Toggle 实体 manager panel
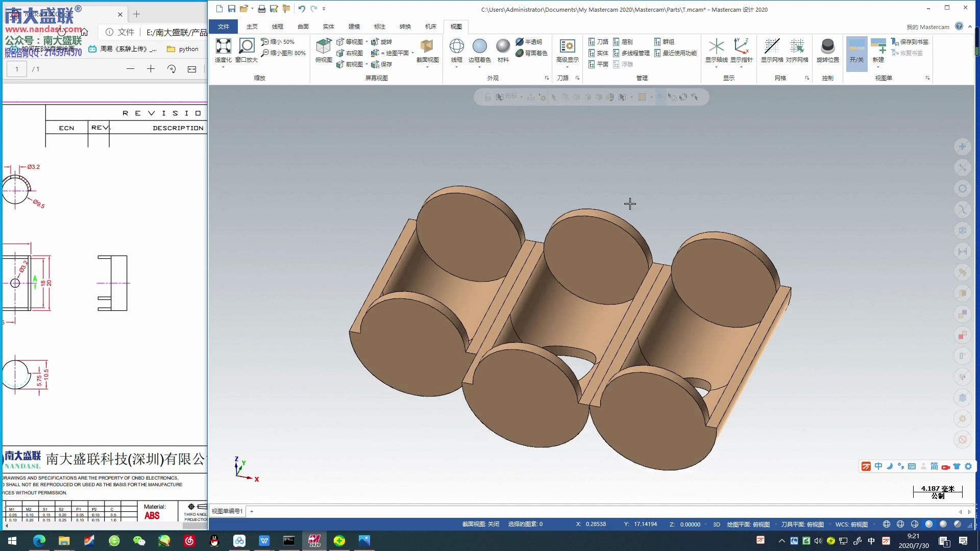 (598, 53)
